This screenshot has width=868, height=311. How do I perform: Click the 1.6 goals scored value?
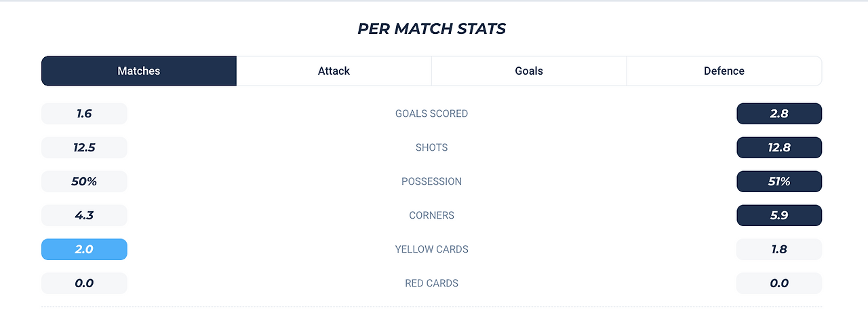[x=84, y=113]
